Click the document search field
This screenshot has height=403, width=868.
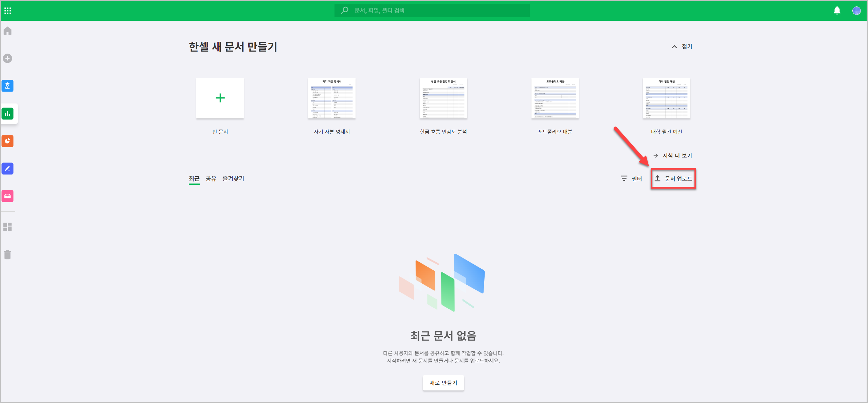point(432,11)
